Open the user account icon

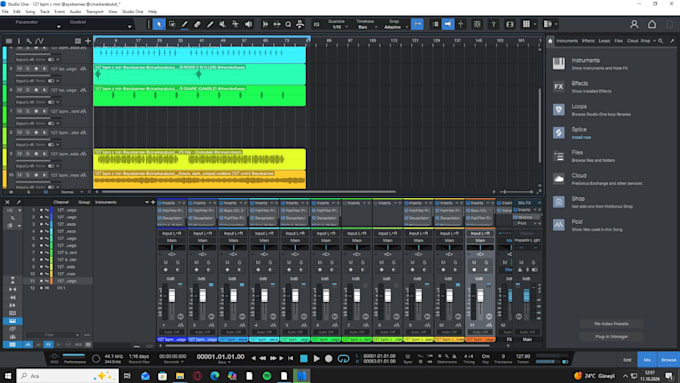tap(634, 24)
